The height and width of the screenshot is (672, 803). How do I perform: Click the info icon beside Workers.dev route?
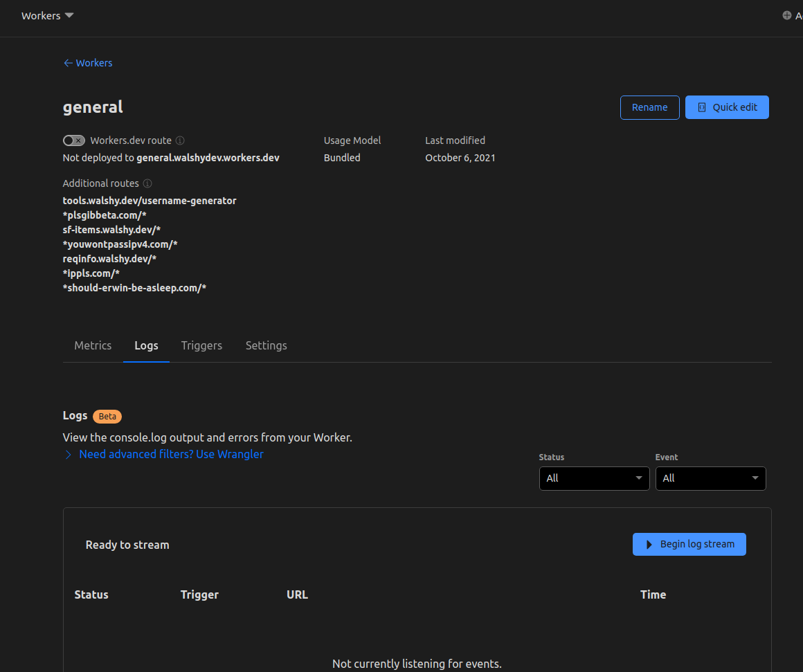180,140
